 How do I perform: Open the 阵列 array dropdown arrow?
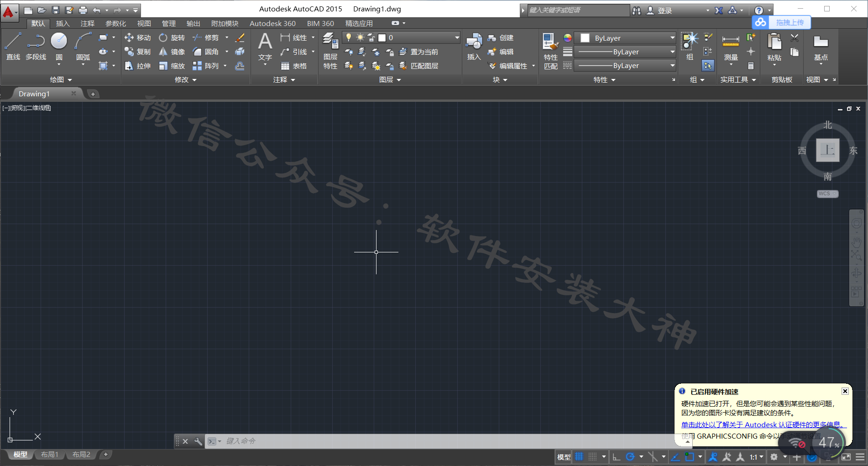[x=225, y=66]
